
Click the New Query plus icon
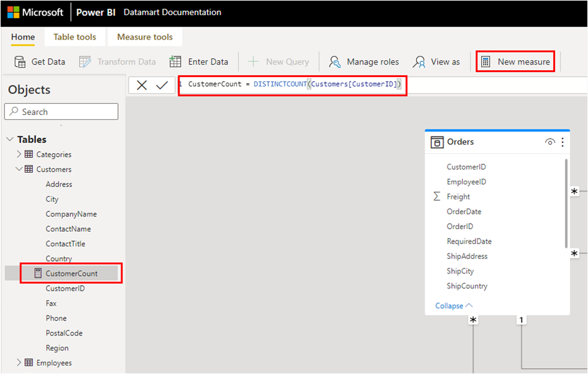click(254, 62)
